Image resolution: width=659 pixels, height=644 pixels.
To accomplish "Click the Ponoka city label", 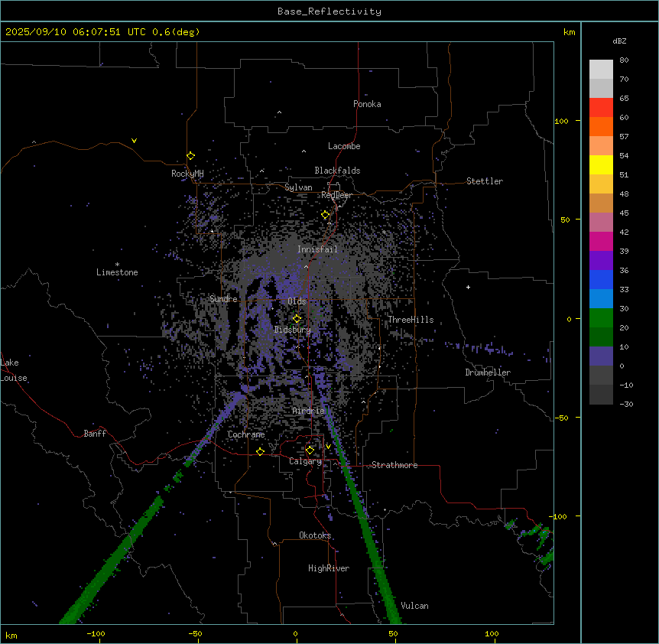I will (x=367, y=104).
